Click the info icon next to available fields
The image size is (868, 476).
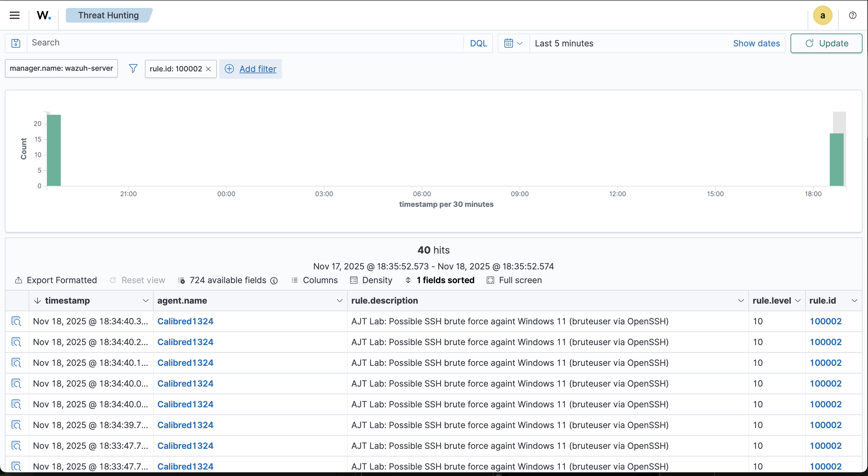click(274, 280)
